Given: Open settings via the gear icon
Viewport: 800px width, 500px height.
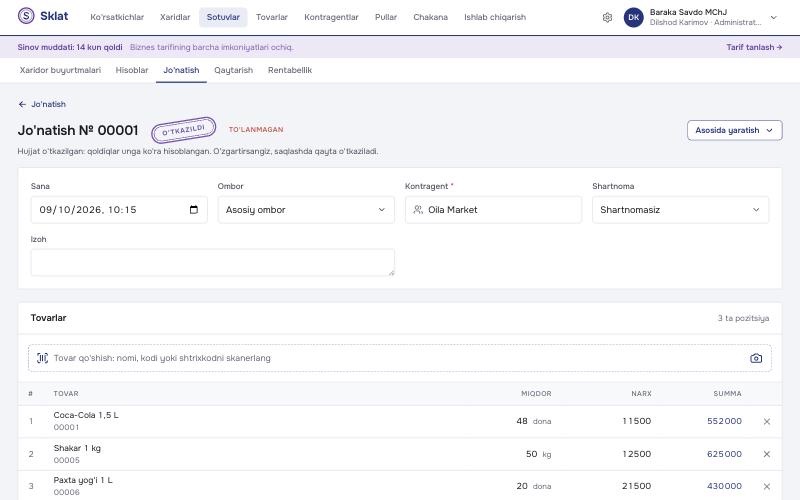Looking at the screenshot, I should [607, 17].
